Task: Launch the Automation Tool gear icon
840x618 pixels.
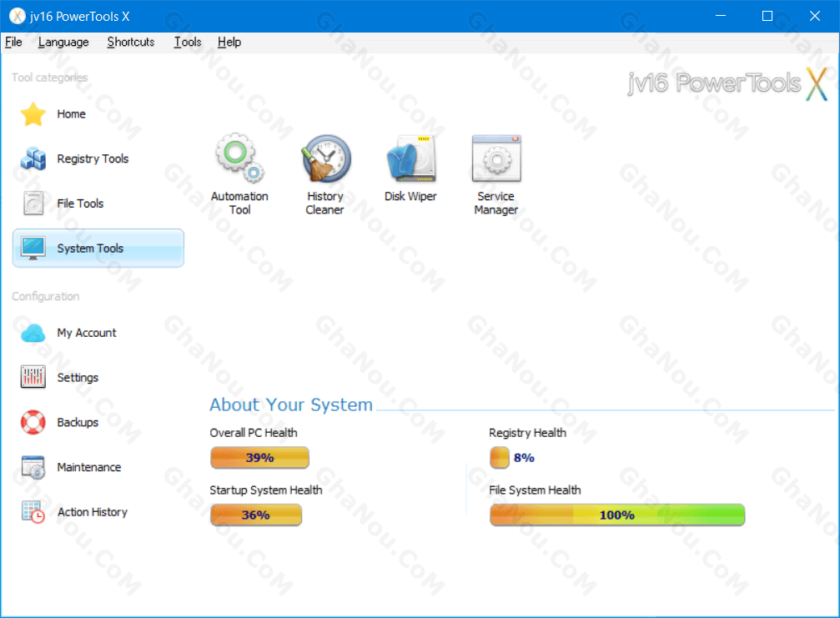Action: point(239,158)
